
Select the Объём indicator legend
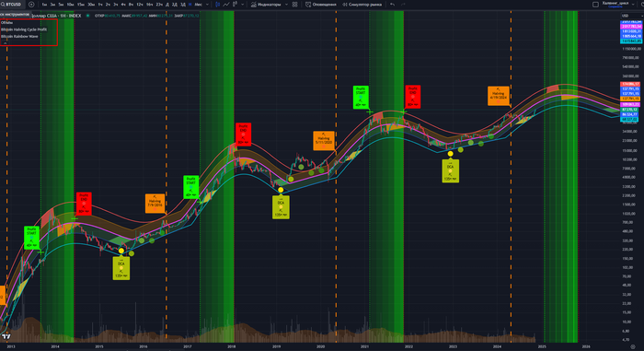coord(6,23)
